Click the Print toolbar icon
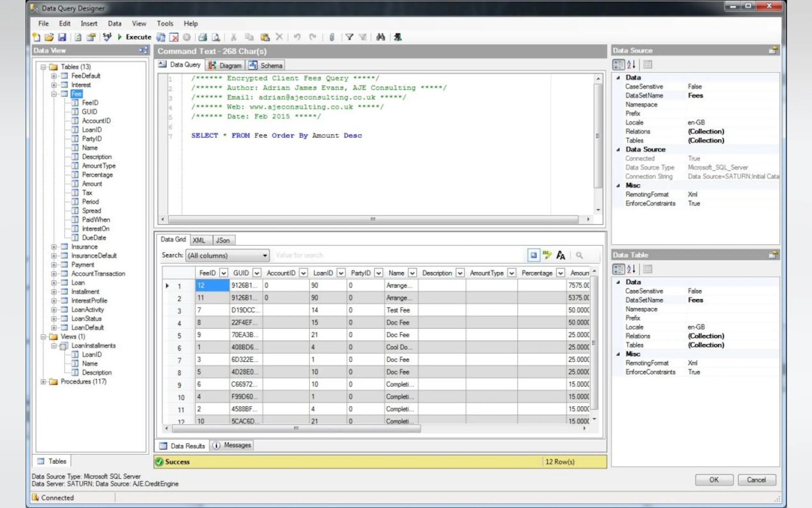This screenshot has height=508, width=812. (203, 37)
